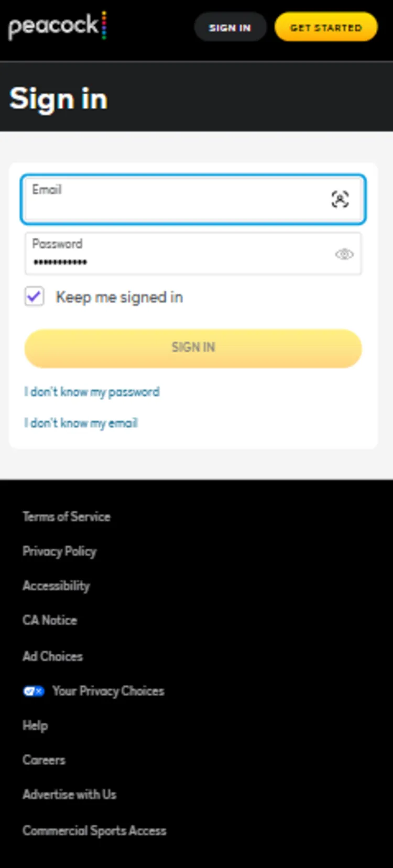Uncheck Keep me signed in
The height and width of the screenshot is (868, 393).
click(x=35, y=297)
